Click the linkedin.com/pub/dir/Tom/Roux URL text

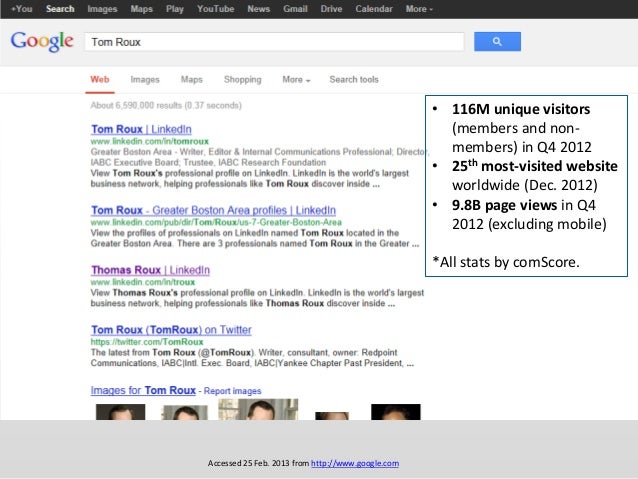(216, 222)
